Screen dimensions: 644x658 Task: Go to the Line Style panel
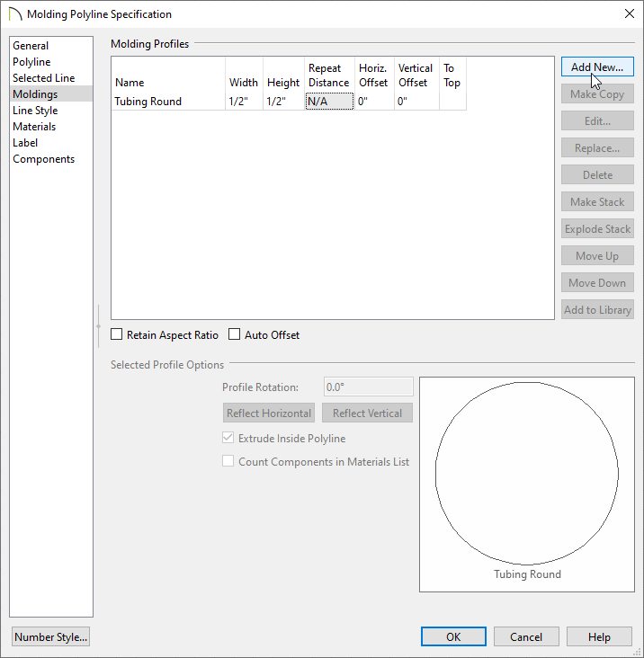50,111
